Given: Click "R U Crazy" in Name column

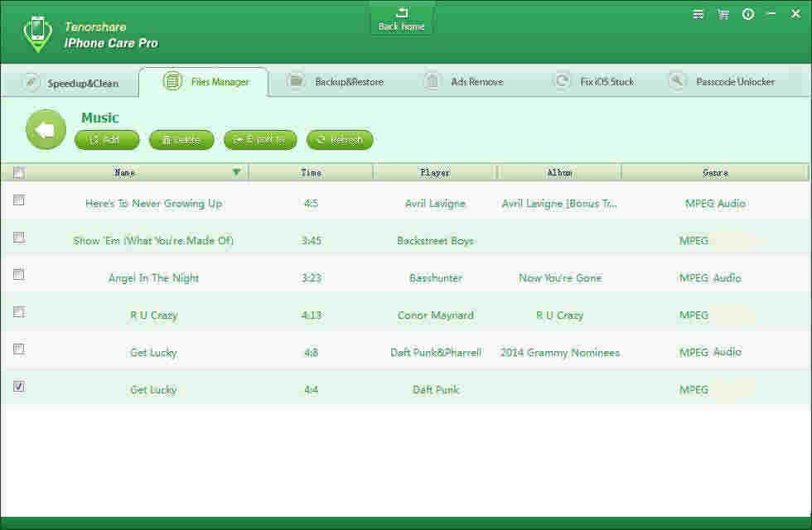Looking at the screenshot, I should pyautogui.click(x=154, y=316).
